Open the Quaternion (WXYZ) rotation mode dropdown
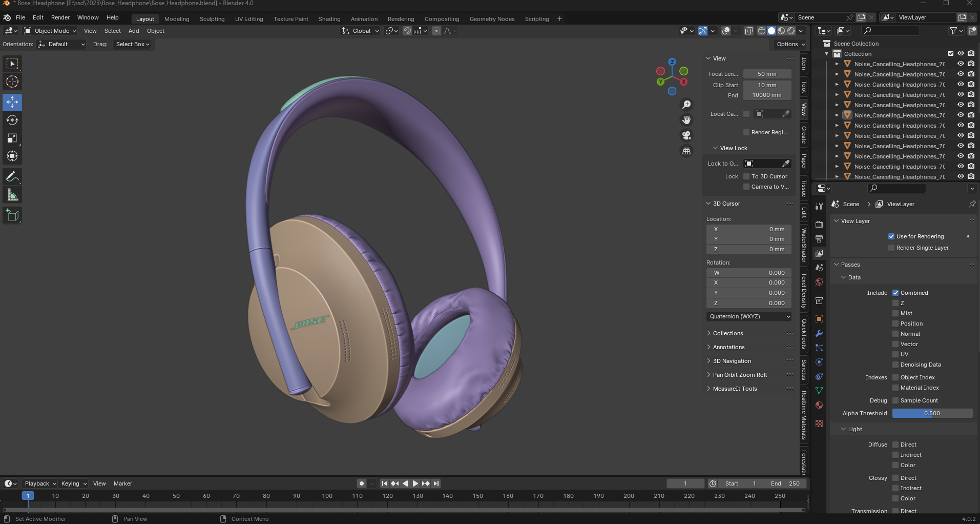Image resolution: width=980 pixels, height=524 pixels. [749, 316]
